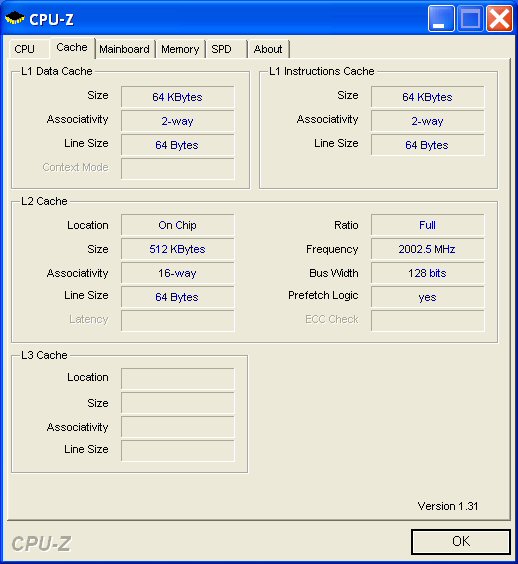Click the L2 Cache group label
This screenshot has height=564, width=518.
[x=44, y=201]
